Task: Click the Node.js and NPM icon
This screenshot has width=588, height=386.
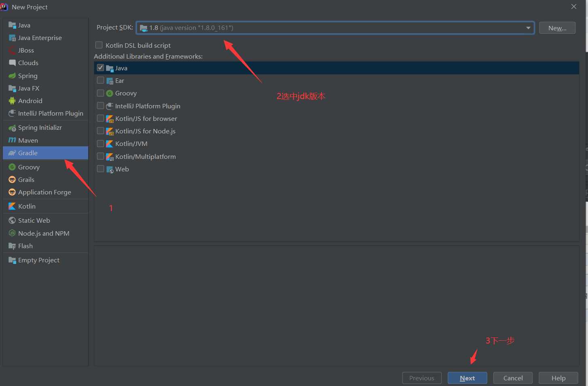Action: click(x=12, y=233)
